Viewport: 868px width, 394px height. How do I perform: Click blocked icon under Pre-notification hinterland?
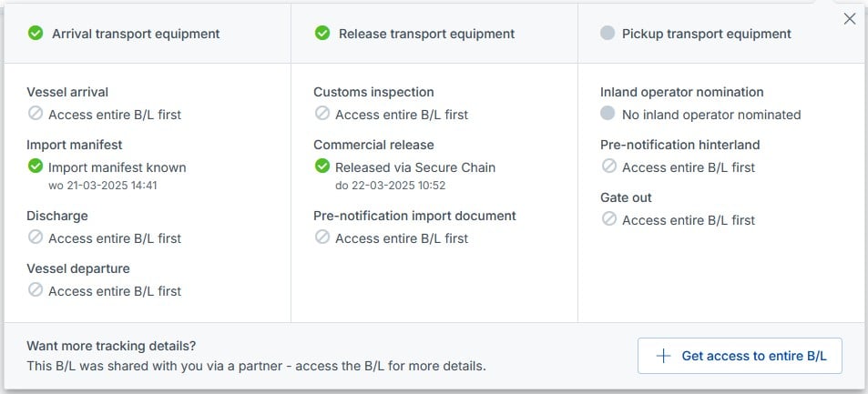coord(609,167)
